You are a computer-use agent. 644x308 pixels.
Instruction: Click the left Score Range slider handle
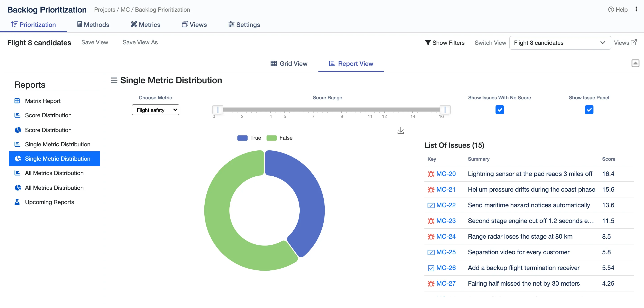click(x=218, y=110)
